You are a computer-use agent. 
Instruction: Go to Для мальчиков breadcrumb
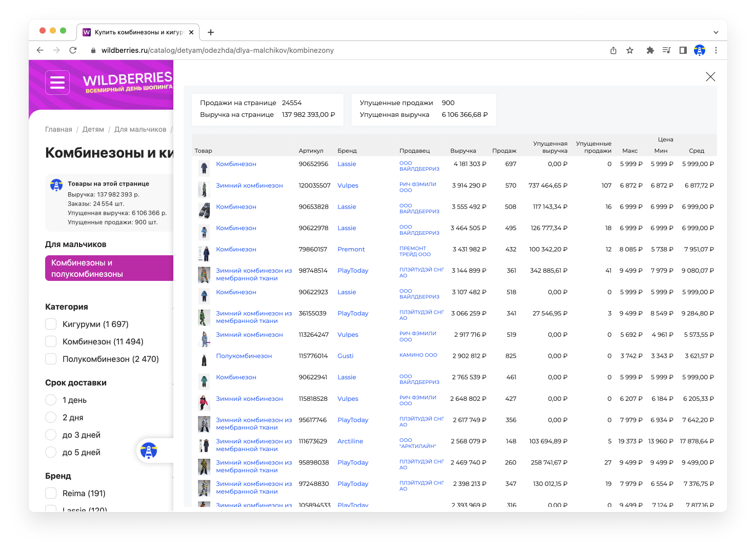141,129
